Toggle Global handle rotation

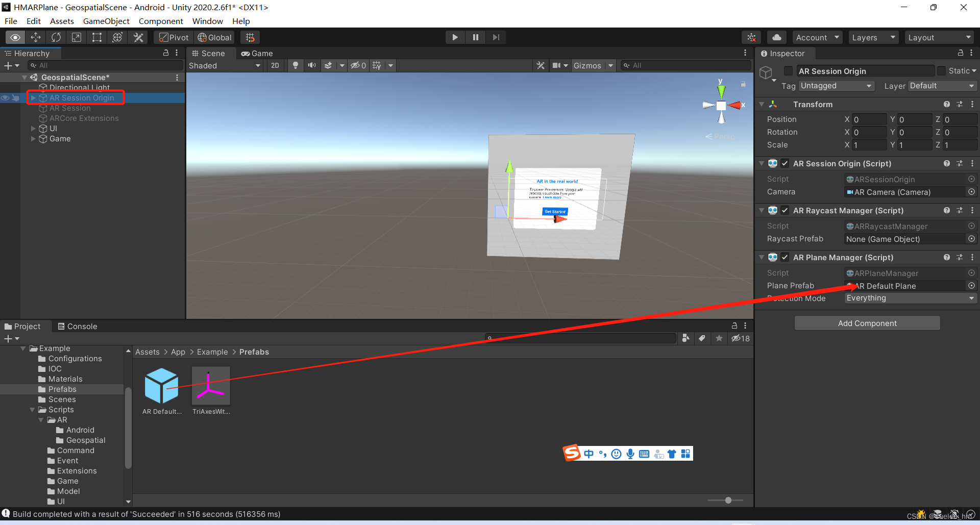pos(214,37)
